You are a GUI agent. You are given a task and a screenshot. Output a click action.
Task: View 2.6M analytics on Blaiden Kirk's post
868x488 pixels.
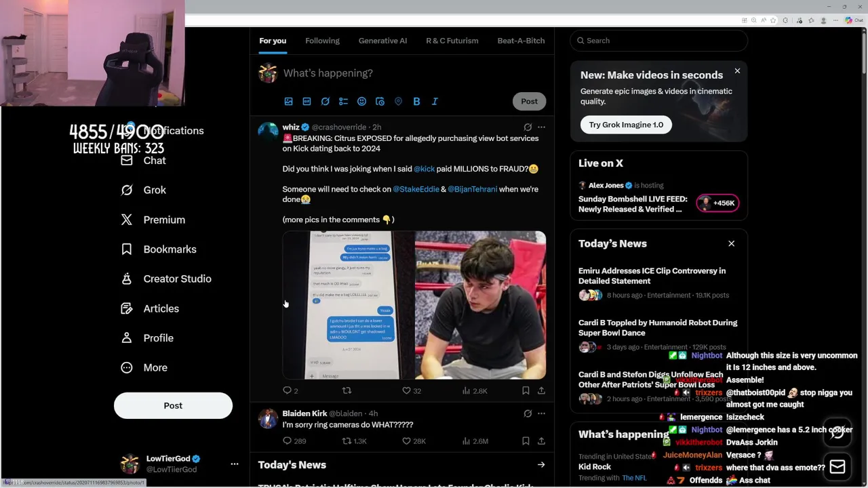[475, 441]
